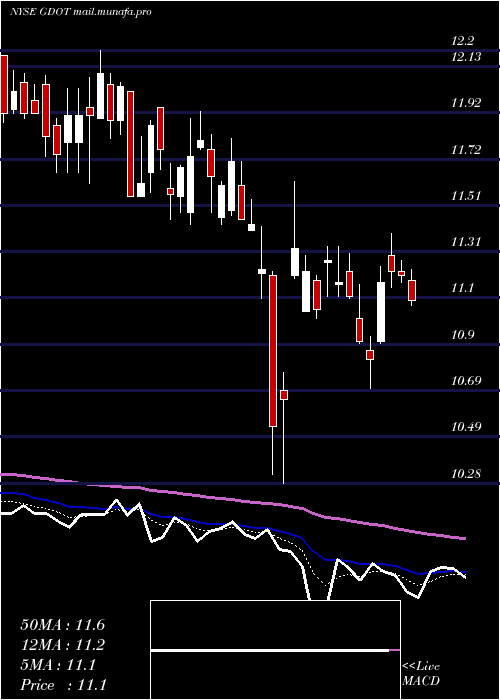
Task: Click the tallest red candlestick dropping to 10.49
Action: [273, 351]
